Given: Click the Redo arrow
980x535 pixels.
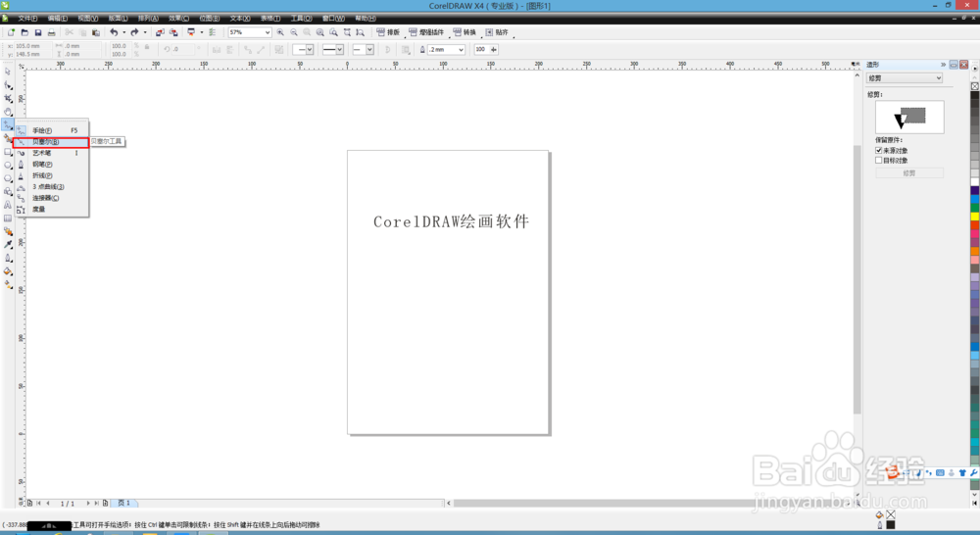Looking at the screenshot, I should (134, 32).
